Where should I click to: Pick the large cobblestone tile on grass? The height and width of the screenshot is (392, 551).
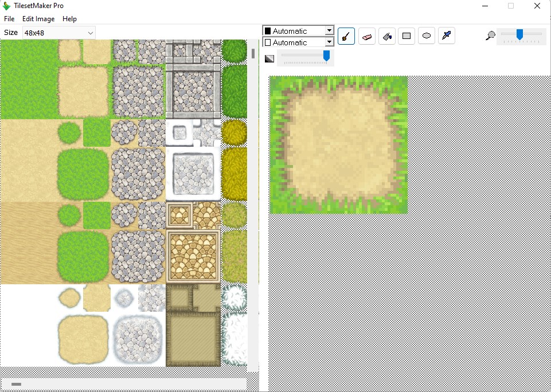coord(138,92)
